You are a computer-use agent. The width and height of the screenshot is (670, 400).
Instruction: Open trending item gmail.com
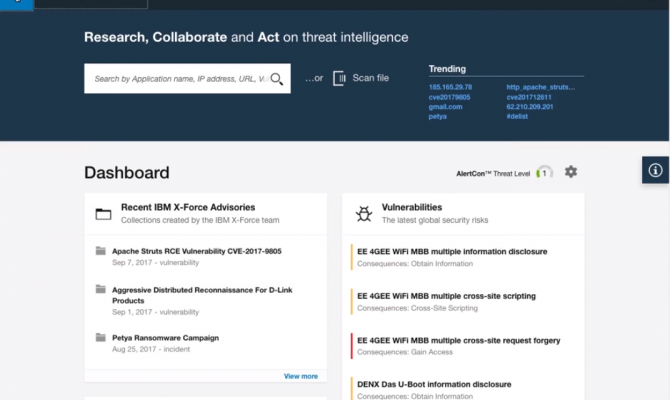pos(446,106)
